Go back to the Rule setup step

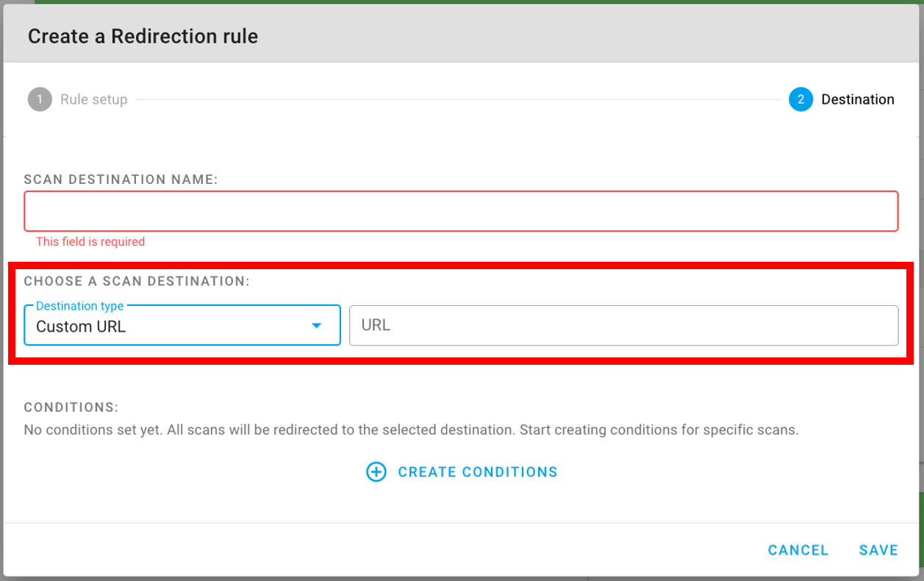[93, 99]
